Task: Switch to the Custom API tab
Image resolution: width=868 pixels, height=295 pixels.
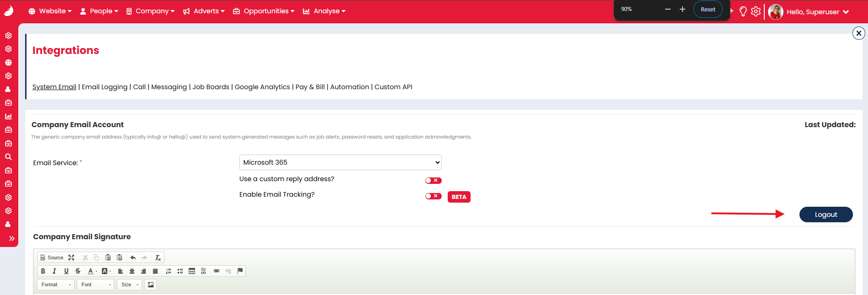Action: coord(393,87)
